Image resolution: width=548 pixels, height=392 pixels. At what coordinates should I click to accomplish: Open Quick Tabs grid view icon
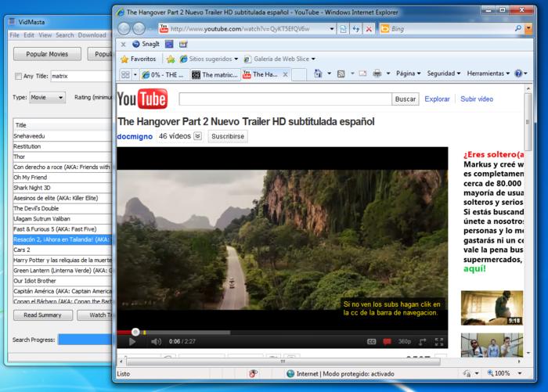click(125, 74)
